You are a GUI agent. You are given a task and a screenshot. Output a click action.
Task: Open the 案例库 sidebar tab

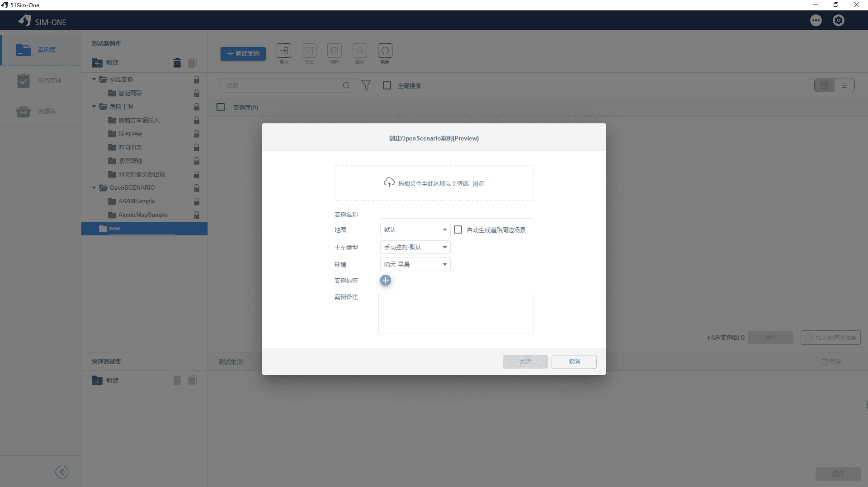(x=41, y=50)
